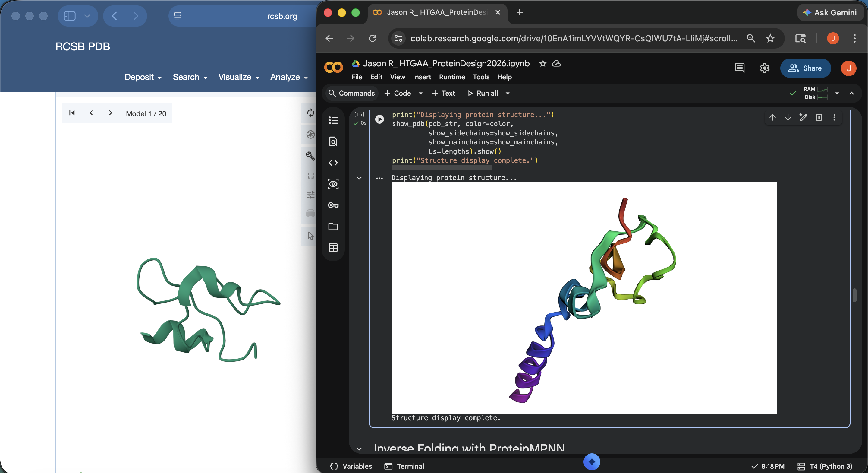Click the Share button
Screen dimensions: 868x473
[x=805, y=68]
